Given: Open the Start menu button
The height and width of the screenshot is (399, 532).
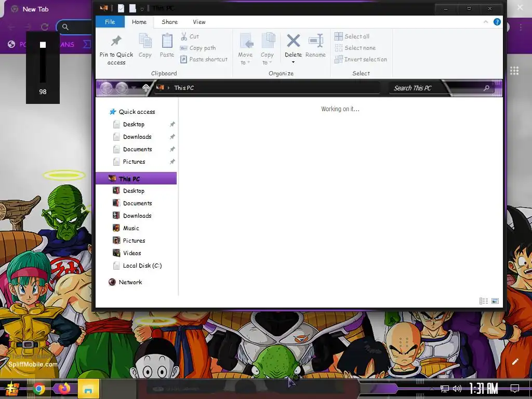Looking at the screenshot, I should 12,389.
